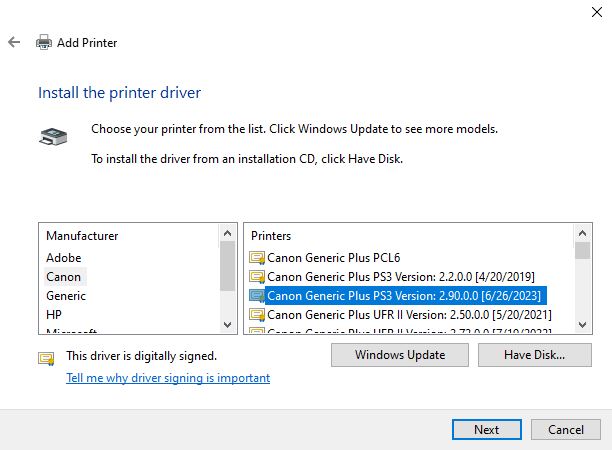Click the driver icon for Canon Generic Plus PCL6
Screen dimensions: 612x450
(257, 258)
